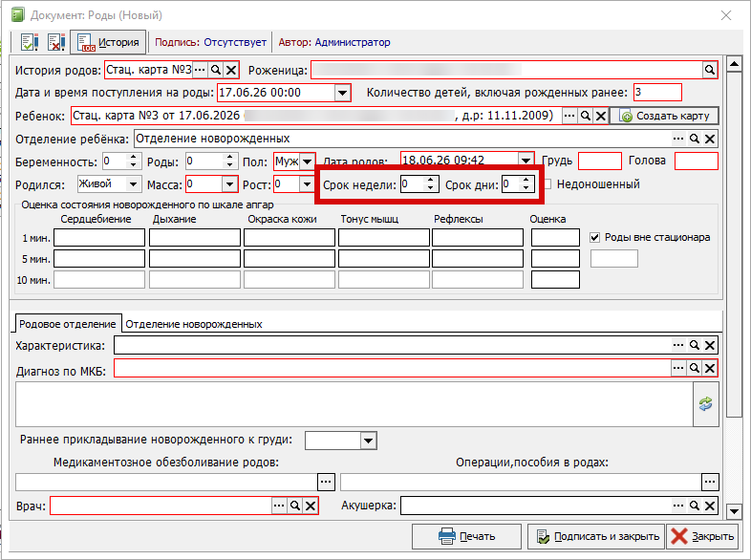Viewport: 751px width, 560px height.
Task: Click Дыхание field for 5 мин.
Action: click(x=195, y=259)
